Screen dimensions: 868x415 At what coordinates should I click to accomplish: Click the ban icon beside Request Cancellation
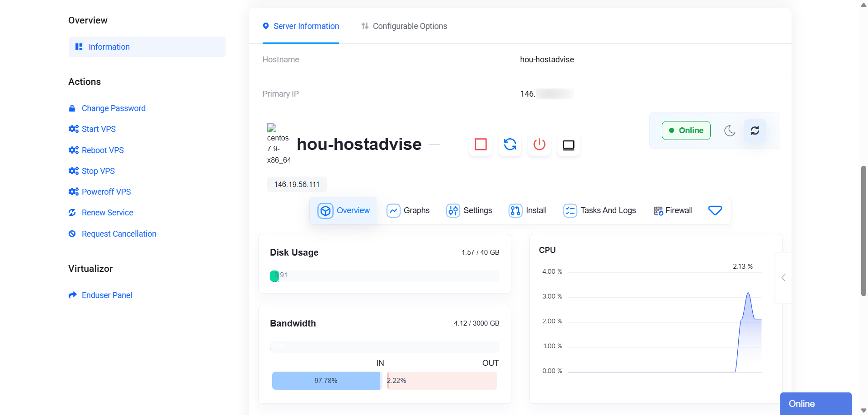click(72, 234)
